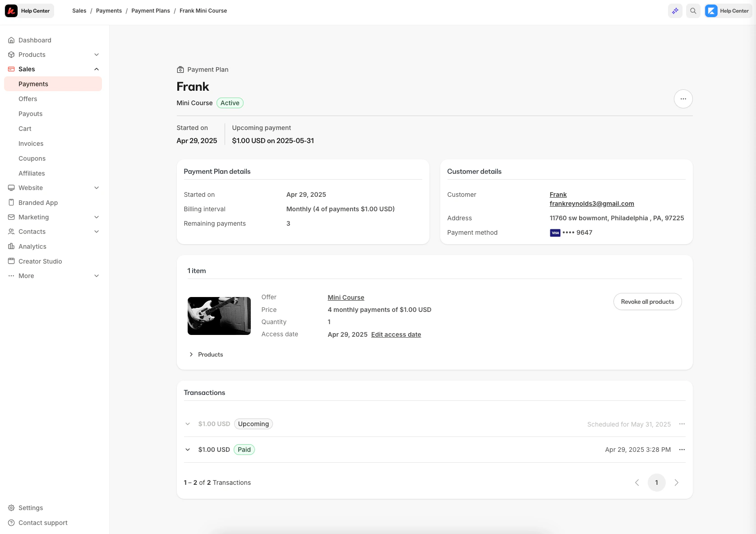This screenshot has width=756, height=534.
Task: Click the Revoke all products button
Action: 647,302
